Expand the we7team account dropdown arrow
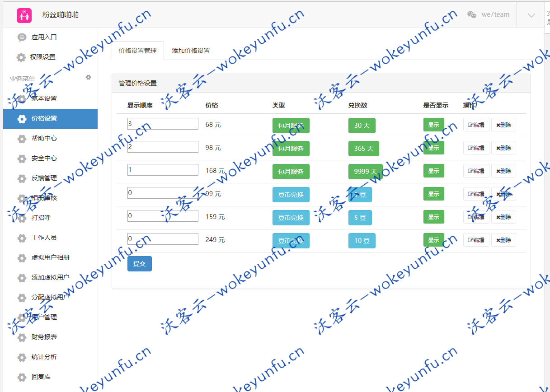 531,15
